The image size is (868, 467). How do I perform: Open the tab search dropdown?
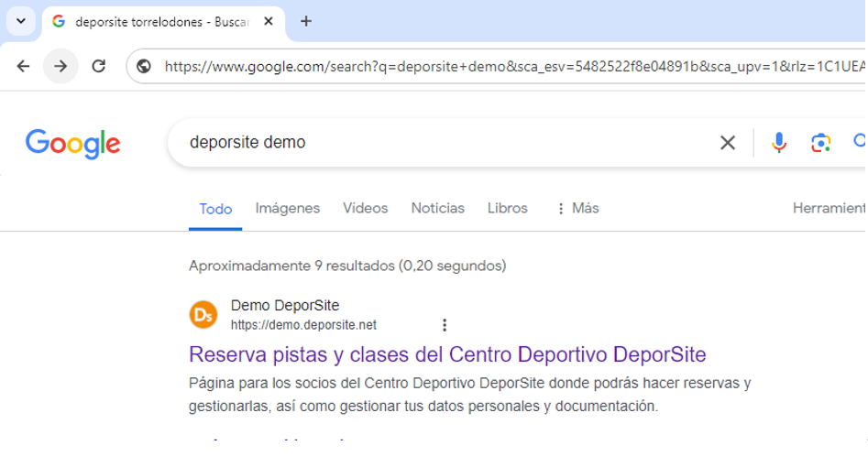21,22
